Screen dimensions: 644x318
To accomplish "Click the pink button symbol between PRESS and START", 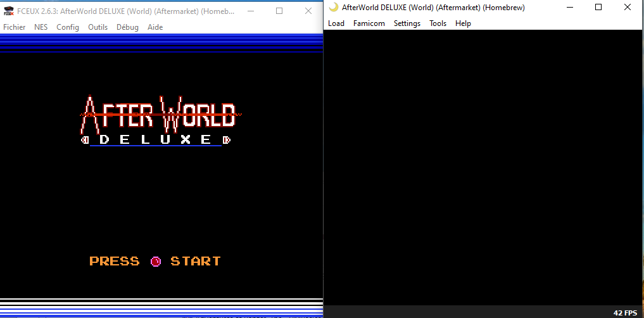I will [156, 261].
